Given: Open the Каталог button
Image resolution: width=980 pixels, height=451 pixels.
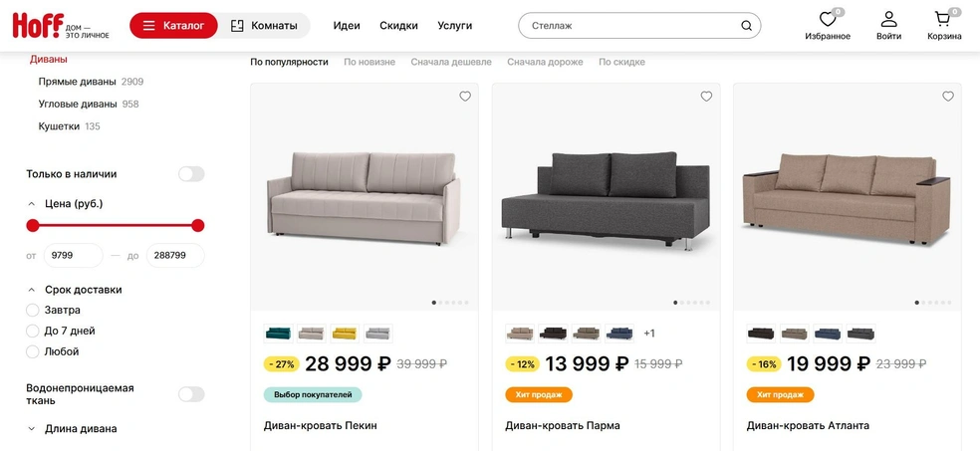Looking at the screenshot, I should click(173, 26).
